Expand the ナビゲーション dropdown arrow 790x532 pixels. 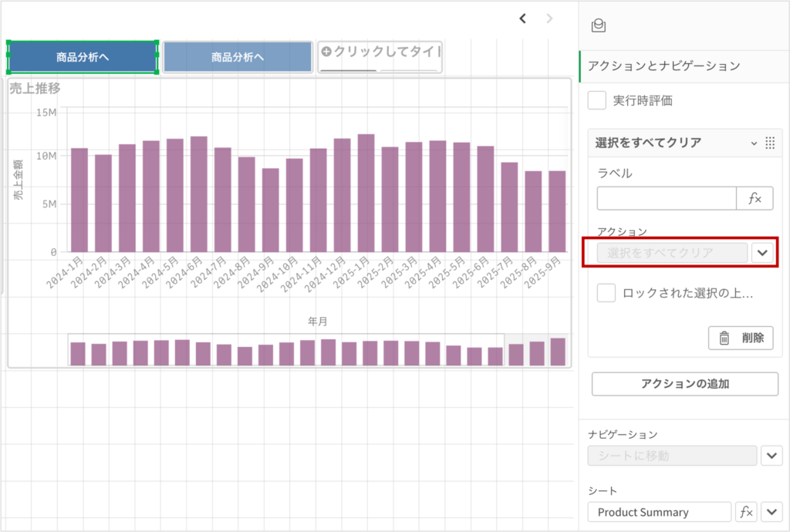[x=771, y=456]
